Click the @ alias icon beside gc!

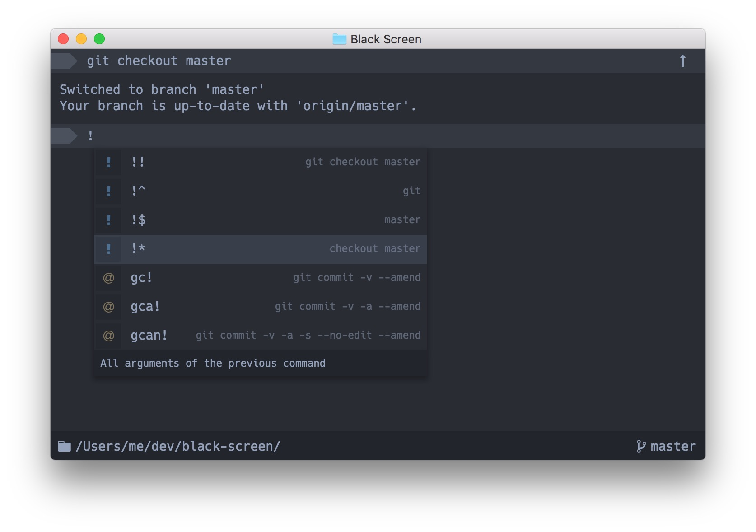(108, 278)
